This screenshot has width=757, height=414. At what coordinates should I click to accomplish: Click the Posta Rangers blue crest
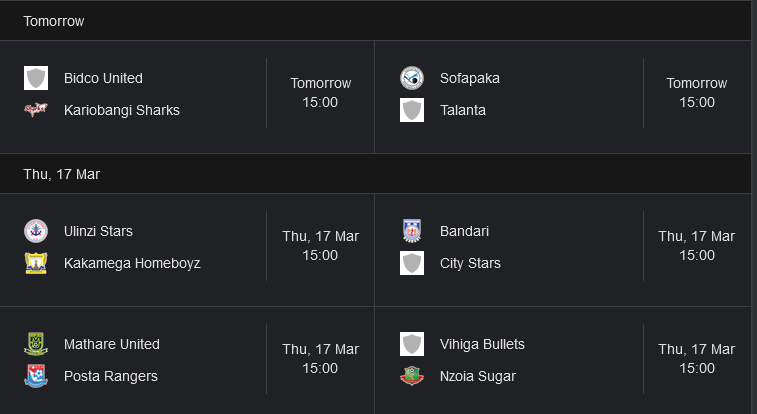coord(36,376)
